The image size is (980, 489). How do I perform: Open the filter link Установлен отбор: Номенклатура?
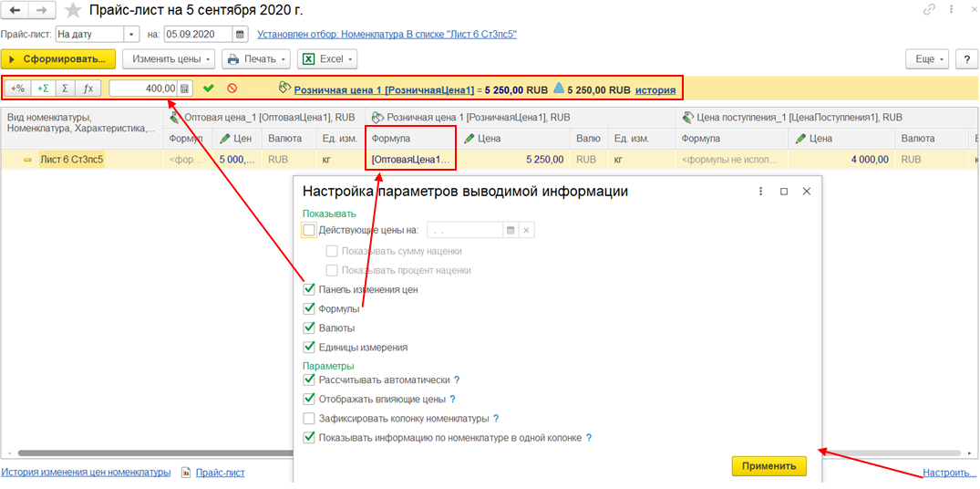387,35
